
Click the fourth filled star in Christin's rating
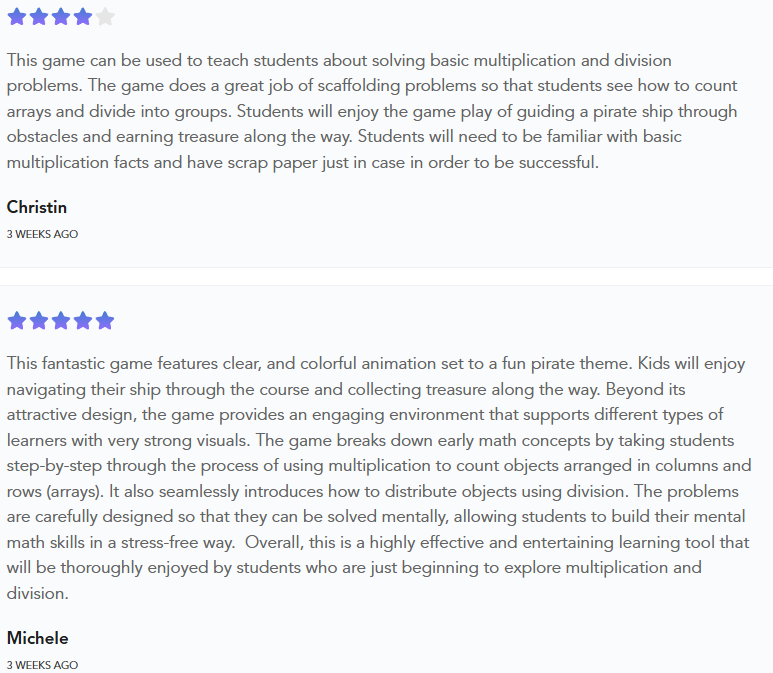83,16
